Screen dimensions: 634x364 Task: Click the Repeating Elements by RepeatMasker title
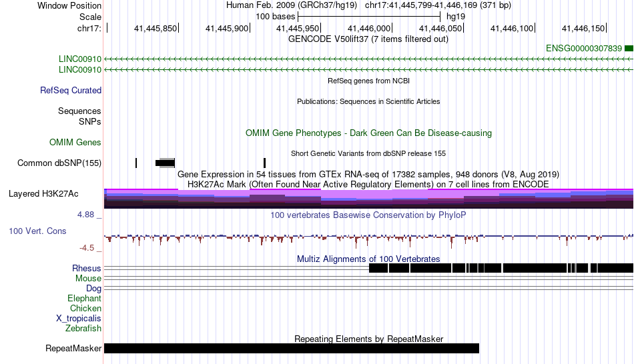click(369, 339)
